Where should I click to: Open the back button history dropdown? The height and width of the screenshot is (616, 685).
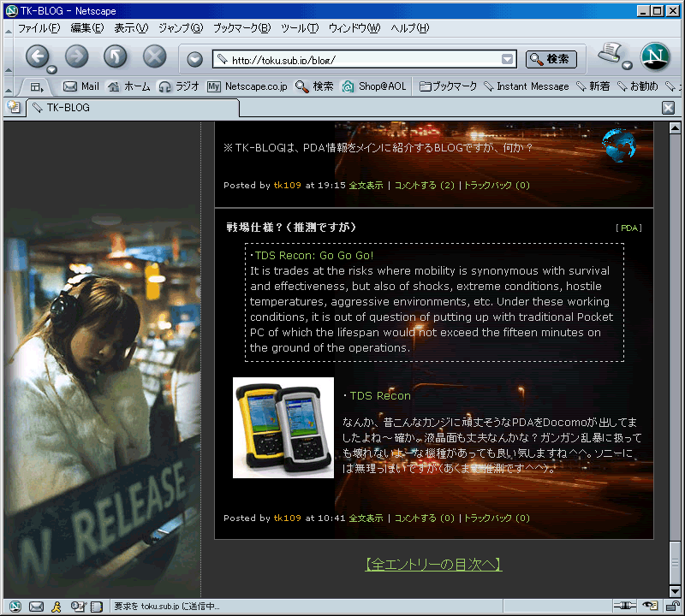[x=52, y=69]
